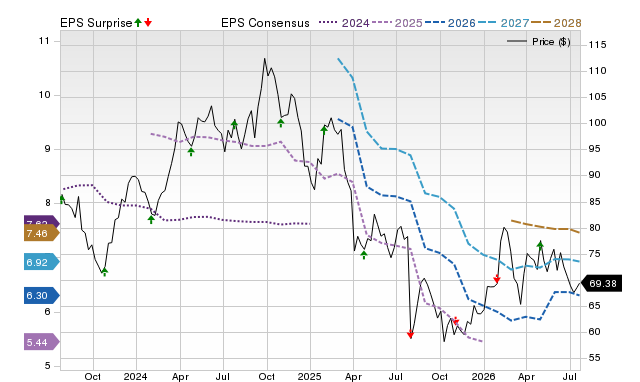Select the light blue 6.92 value tag
This screenshot has height=382, width=640.
coord(42,262)
